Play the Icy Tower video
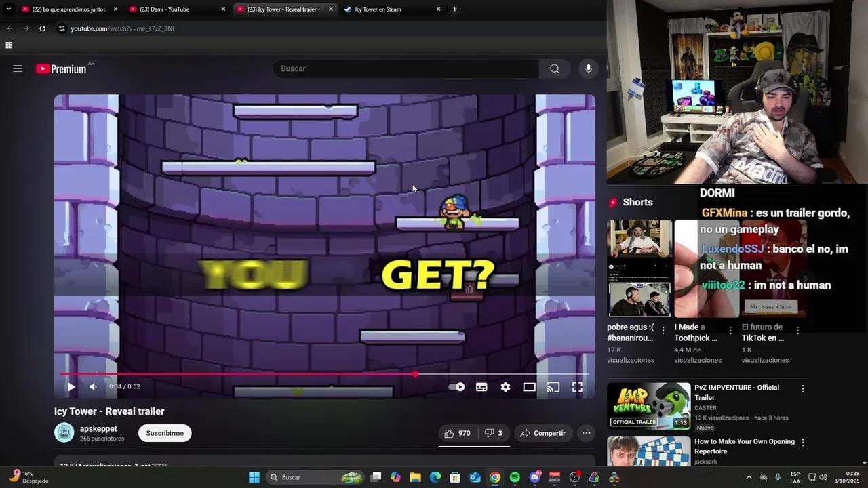This screenshot has height=488, width=868. (71, 387)
